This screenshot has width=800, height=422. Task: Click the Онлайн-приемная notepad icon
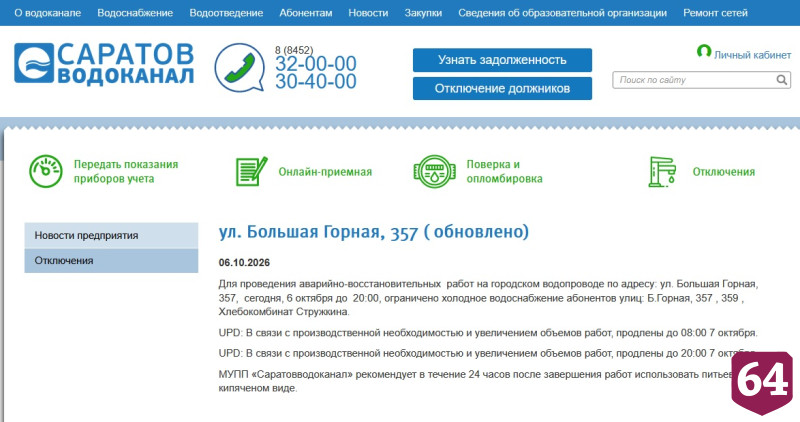pyautogui.click(x=252, y=171)
